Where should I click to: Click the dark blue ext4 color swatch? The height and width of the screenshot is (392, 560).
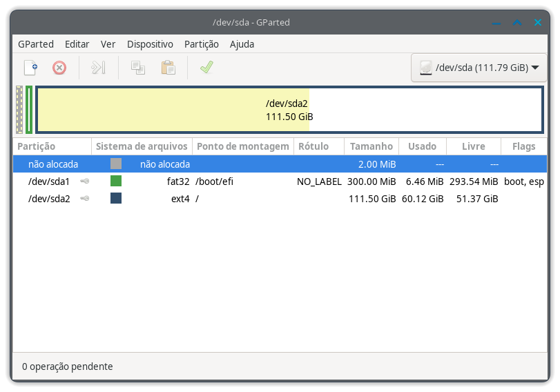(x=116, y=199)
